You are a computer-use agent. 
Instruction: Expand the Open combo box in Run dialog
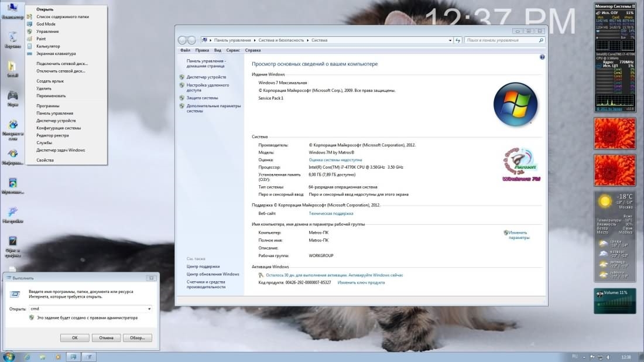149,309
